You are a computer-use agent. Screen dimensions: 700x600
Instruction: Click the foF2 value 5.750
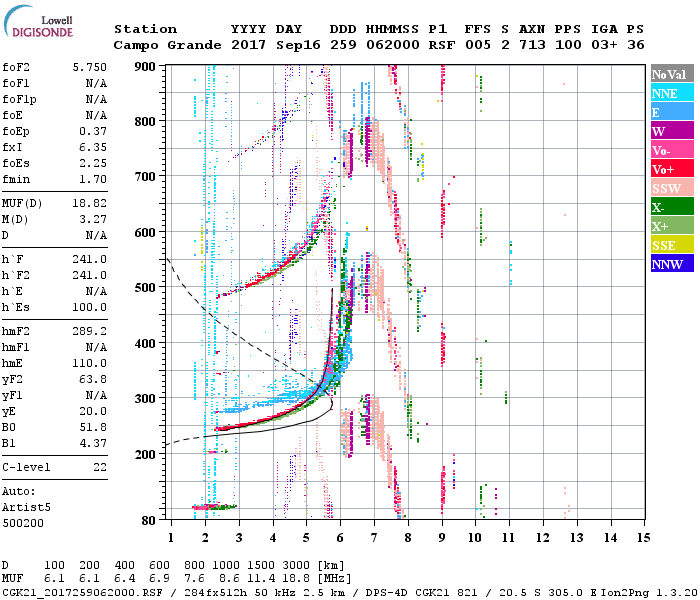point(90,67)
